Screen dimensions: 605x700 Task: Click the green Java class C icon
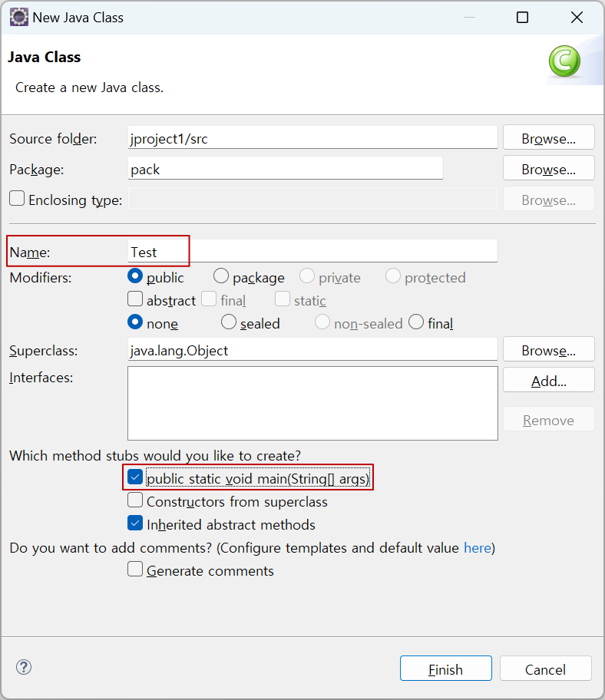[x=564, y=61]
